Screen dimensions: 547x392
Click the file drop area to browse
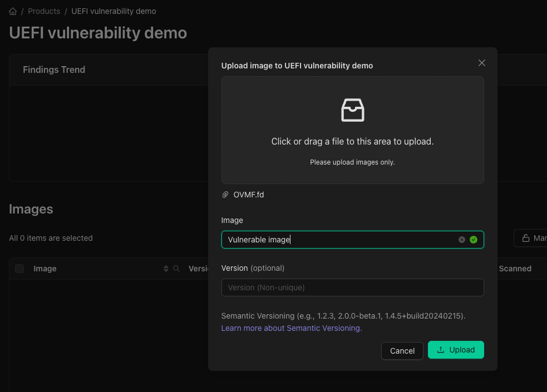pyautogui.click(x=352, y=141)
